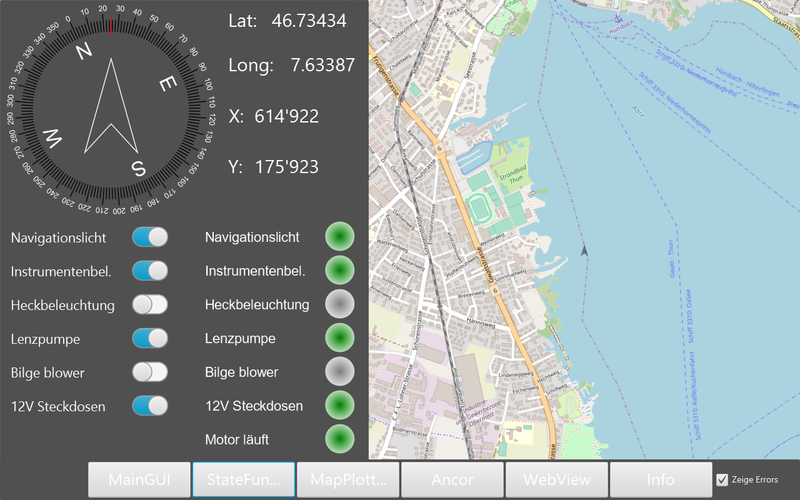The height and width of the screenshot is (500, 800).
Task: Click the gray Heckbeleuchtung status indicator
Action: click(341, 304)
